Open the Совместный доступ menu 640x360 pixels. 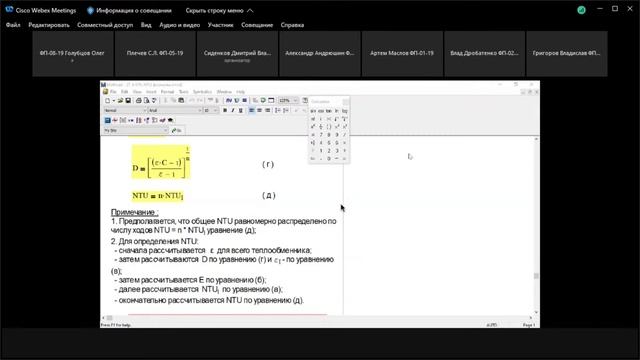coord(105,25)
